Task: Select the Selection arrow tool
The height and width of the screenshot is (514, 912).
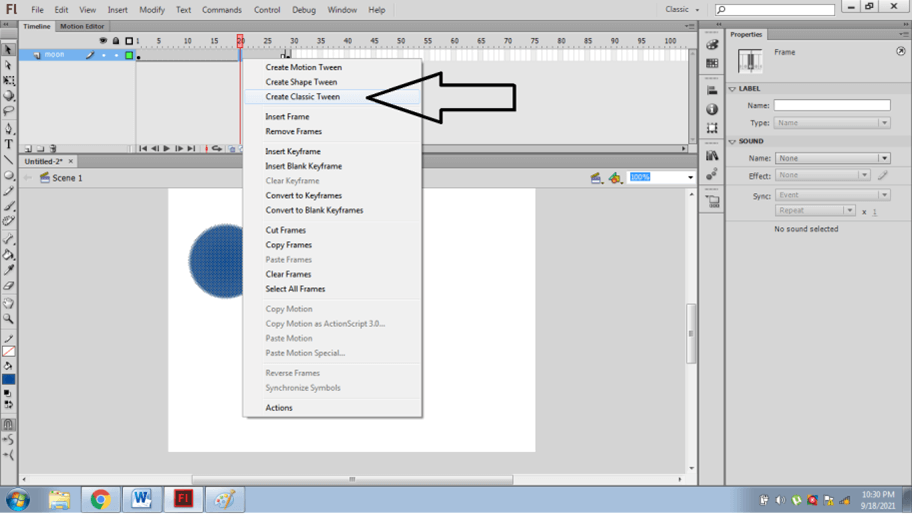Action: click(8, 49)
